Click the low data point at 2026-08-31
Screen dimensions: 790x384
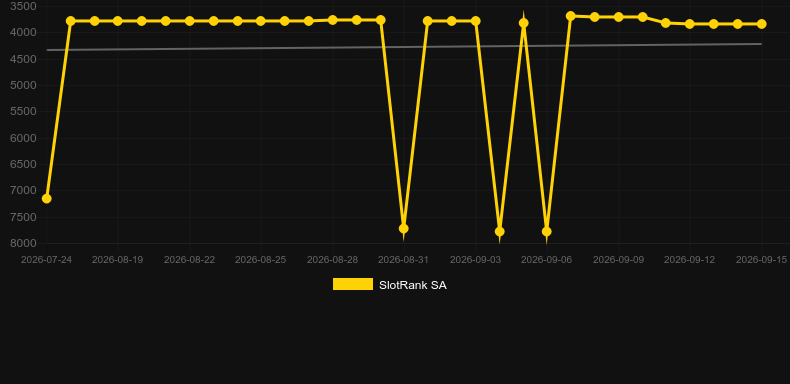point(404,228)
